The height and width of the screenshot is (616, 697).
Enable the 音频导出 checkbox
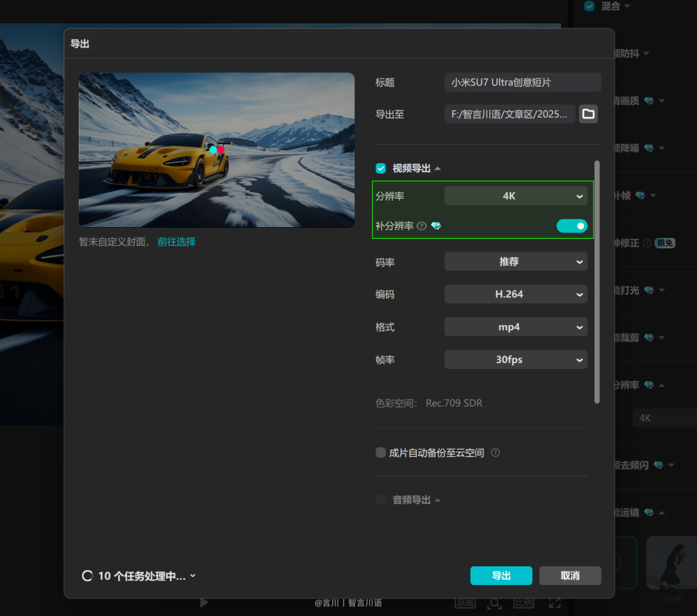tap(380, 500)
